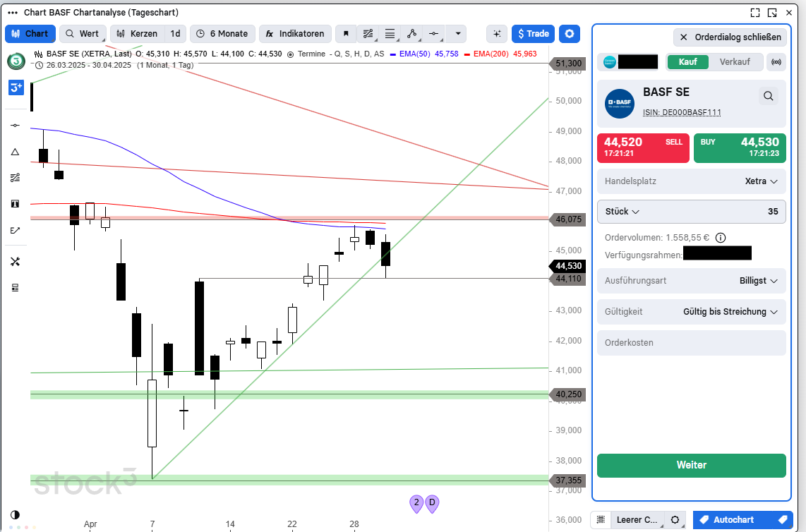806x532 pixels.
Task: Open fullscreen mode for the chart window
Action: point(755,13)
